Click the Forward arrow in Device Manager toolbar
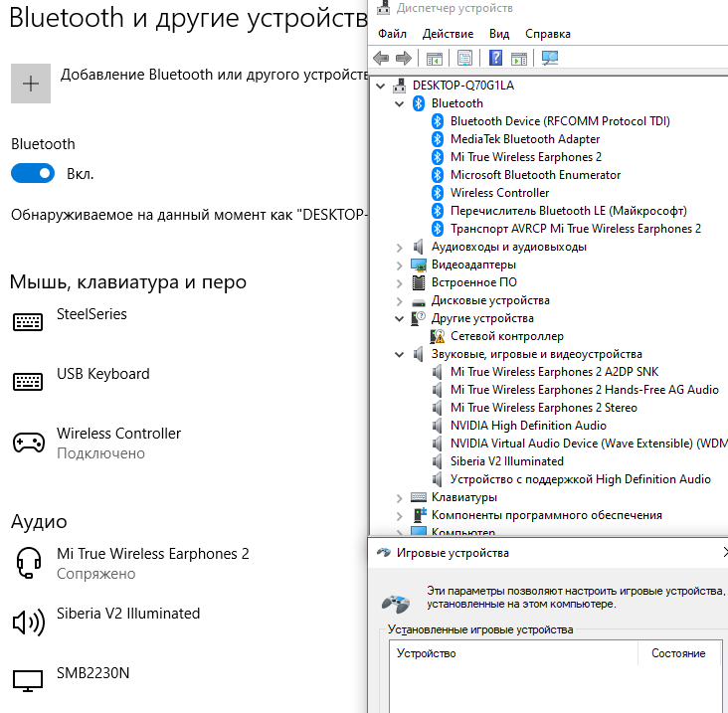This screenshot has width=728, height=713. click(x=404, y=58)
